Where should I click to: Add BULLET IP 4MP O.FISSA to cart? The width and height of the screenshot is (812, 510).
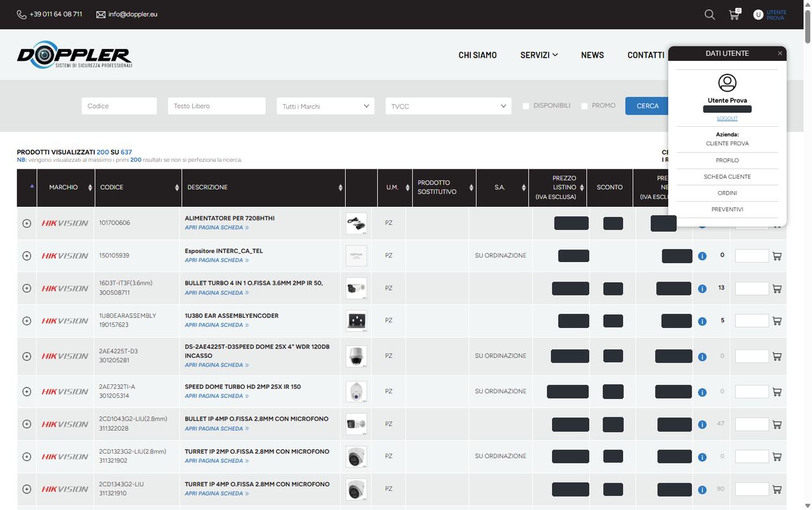[x=777, y=424]
